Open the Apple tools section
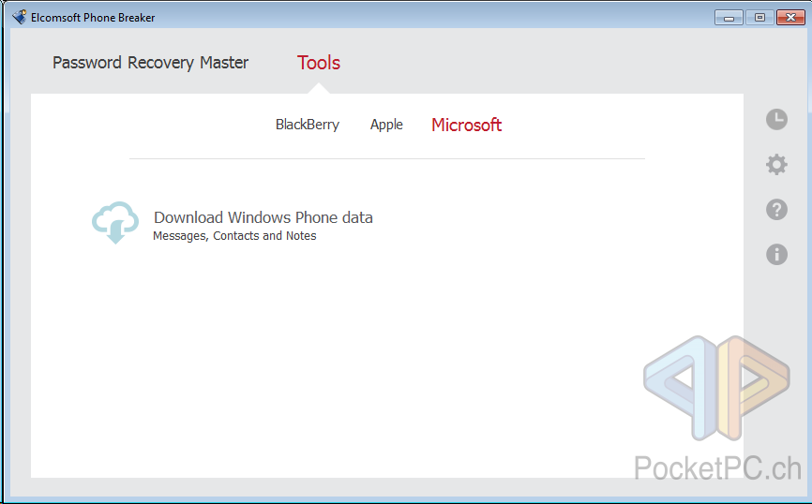The width and height of the screenshot is (812, 504). click(x=386, y=125)
